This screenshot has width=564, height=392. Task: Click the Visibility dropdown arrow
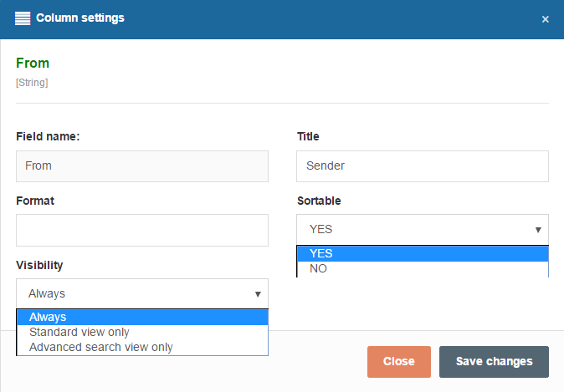point(259,293)
